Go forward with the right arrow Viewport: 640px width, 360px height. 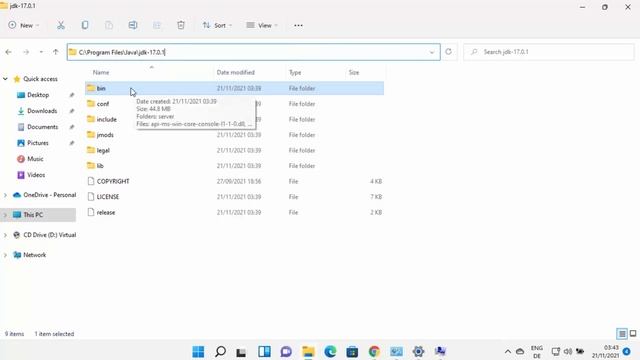[26, 52]
